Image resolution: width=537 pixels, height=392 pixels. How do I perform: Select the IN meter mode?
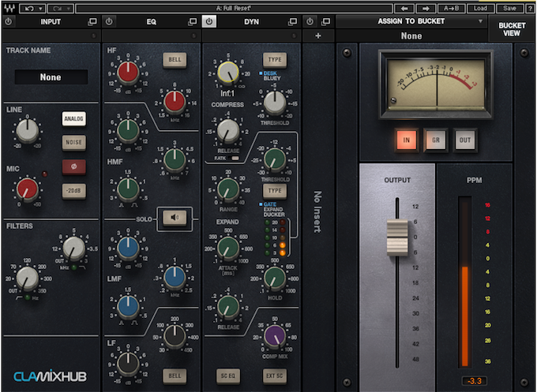click(x=406, y=140)
